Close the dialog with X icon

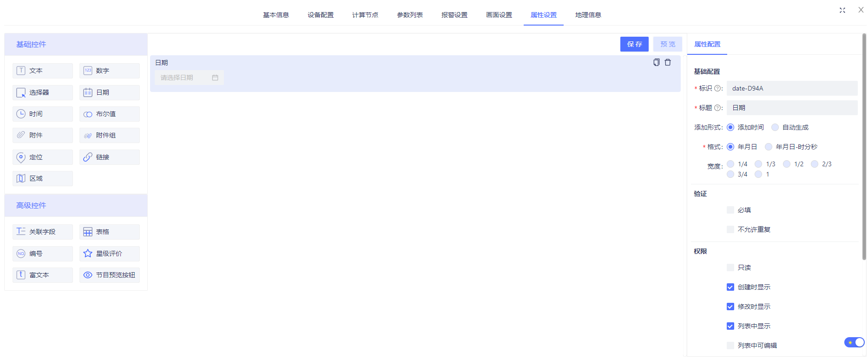(x=861, y=10)
